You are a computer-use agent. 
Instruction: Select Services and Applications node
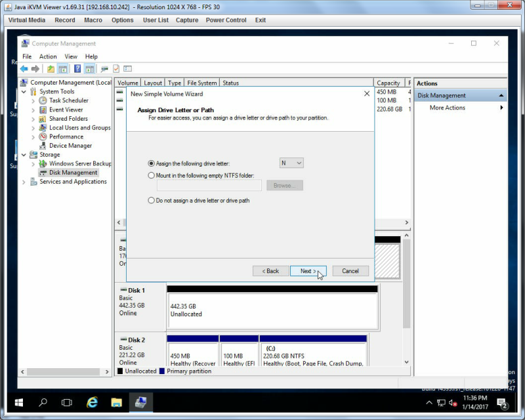pos(73,182)
